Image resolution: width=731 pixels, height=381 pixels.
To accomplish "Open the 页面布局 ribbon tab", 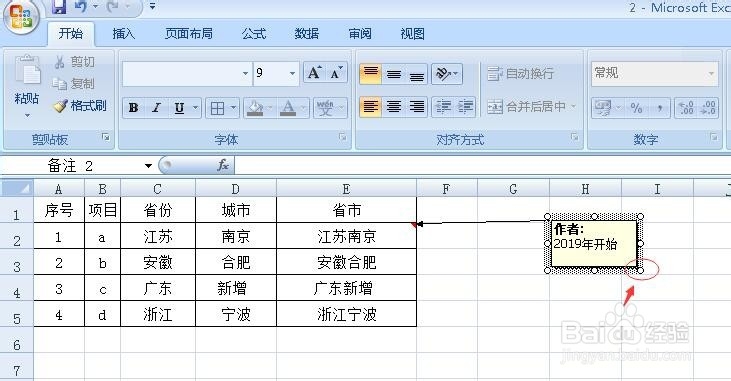I will 189,34.
